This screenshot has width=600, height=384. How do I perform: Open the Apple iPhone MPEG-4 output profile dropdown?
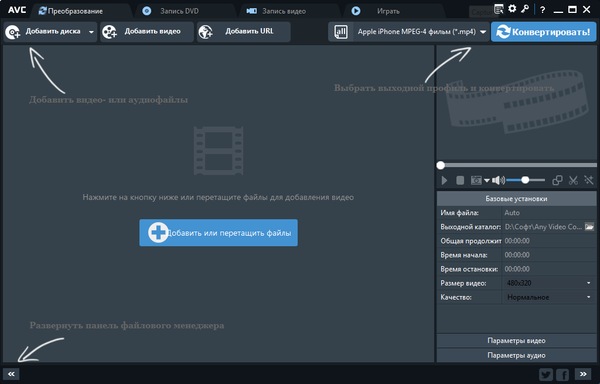coord(483,32)
